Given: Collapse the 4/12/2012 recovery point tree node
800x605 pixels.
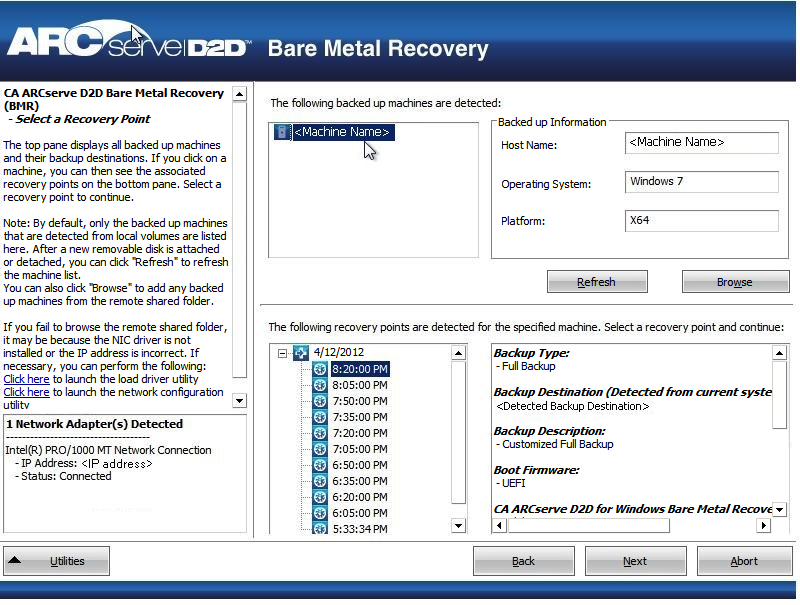Looking at the screenshot, I should (x=284, y=352).
